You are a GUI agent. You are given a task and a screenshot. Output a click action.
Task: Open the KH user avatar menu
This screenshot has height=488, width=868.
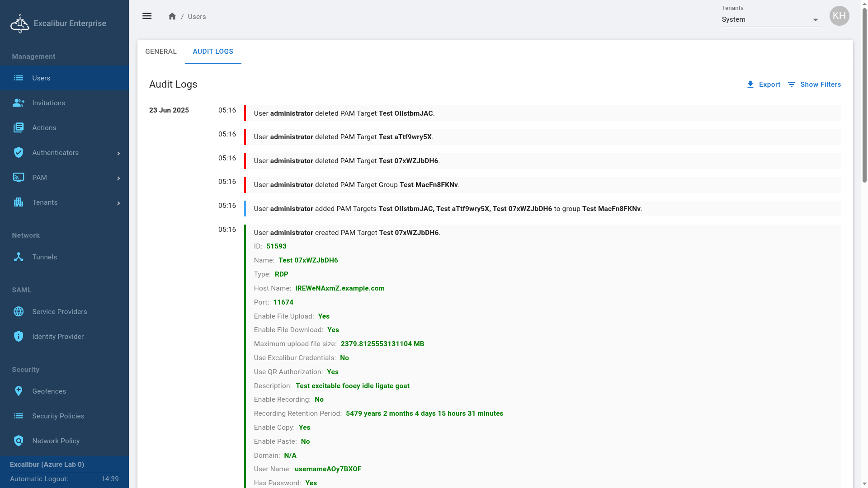coord(839,16)
